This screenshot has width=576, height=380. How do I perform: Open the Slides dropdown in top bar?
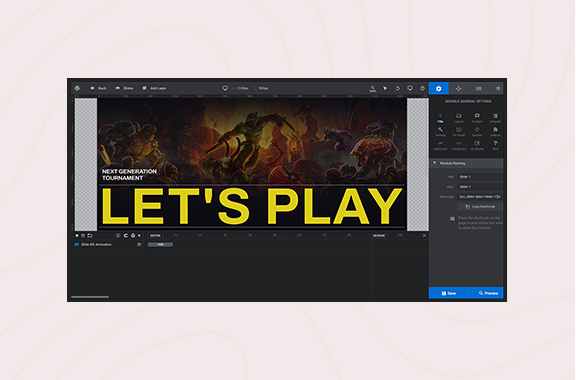pos(124,89)
